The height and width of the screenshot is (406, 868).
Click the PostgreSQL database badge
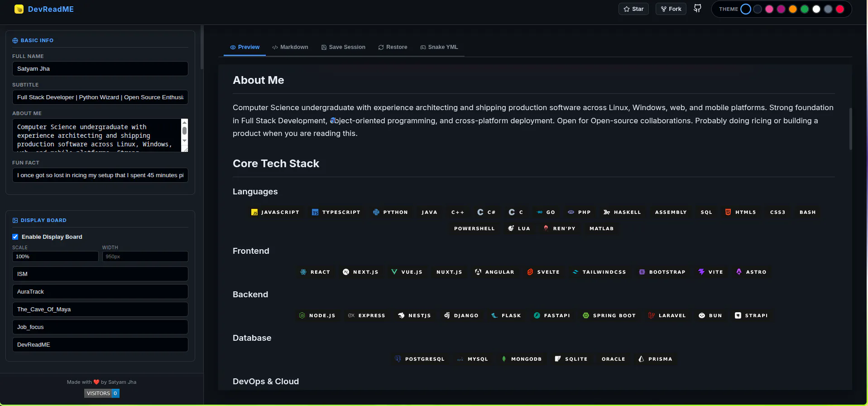click(420, 359)
